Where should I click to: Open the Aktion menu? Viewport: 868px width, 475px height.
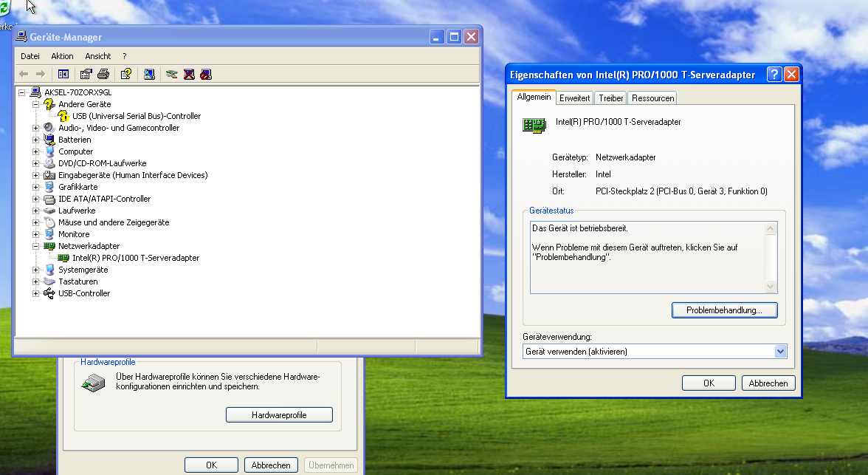62,56
